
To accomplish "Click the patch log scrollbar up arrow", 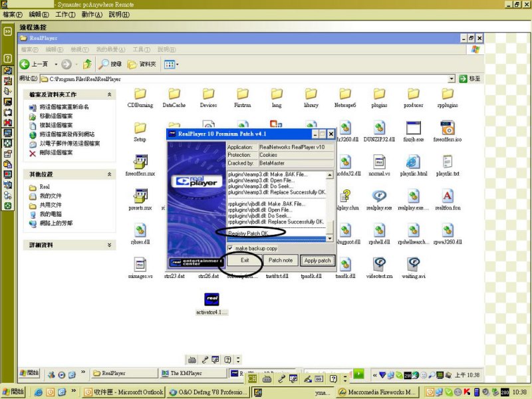I will 329,175.
